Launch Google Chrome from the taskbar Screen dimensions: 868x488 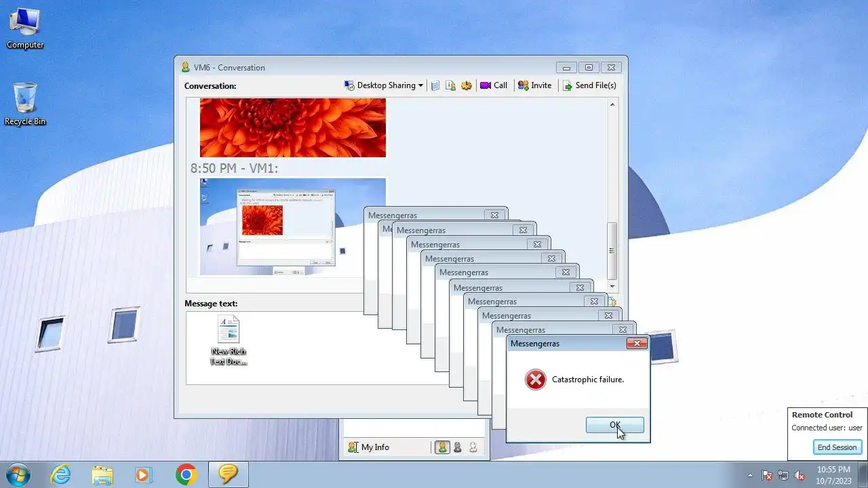click(x=186, y=474)
